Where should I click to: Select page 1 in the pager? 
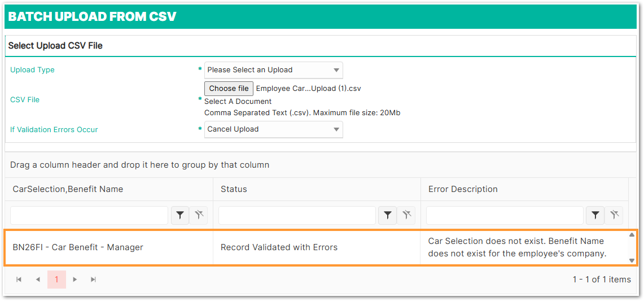[56, 280]
